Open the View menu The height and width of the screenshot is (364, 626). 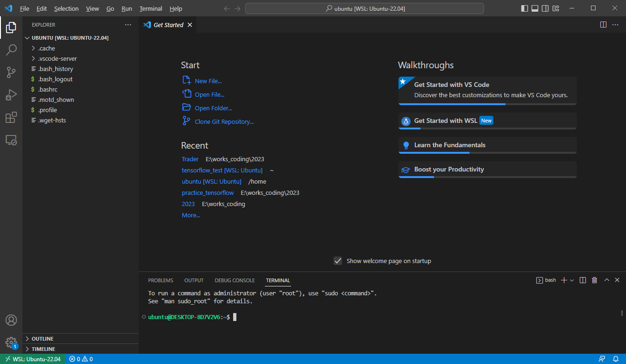coord(92,8)
